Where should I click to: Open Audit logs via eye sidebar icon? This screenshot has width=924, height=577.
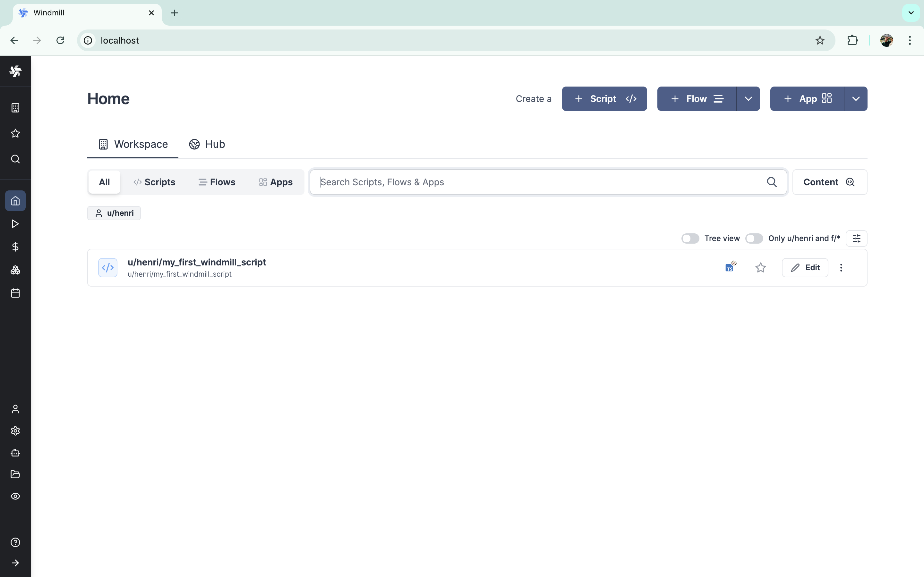[15, 496]
